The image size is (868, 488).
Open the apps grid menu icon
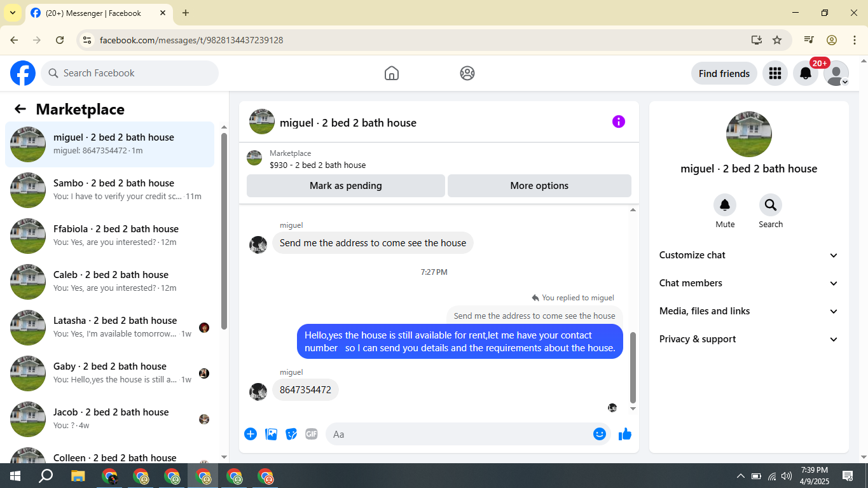775,73
